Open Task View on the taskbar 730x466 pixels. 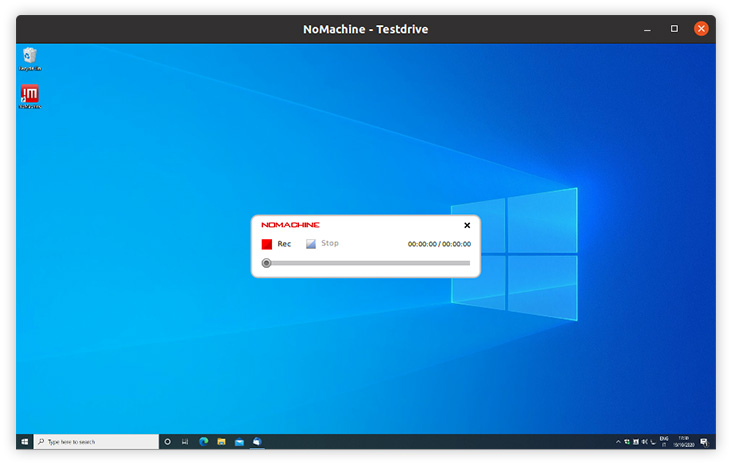185,441
